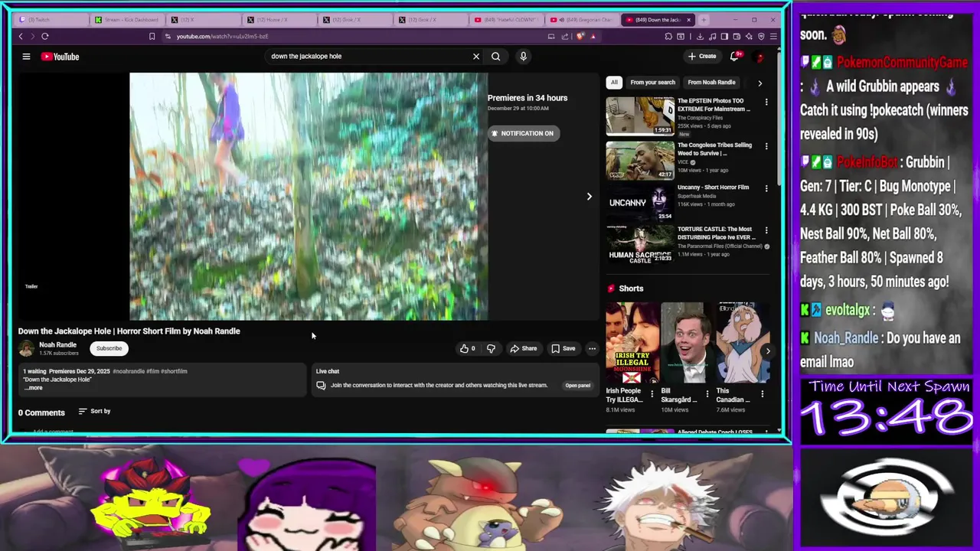This screenshot has height=551, width=980.
Task: Open the Sort by comments dropdown
Action: [x=94, y=411]
